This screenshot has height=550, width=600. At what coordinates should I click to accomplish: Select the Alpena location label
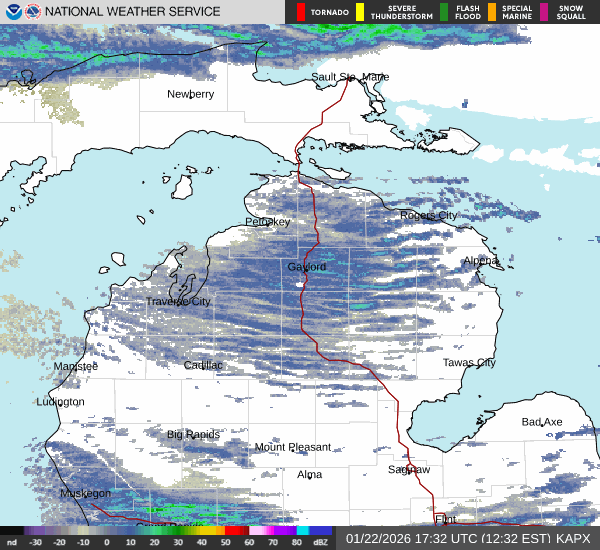click(480, 261)
